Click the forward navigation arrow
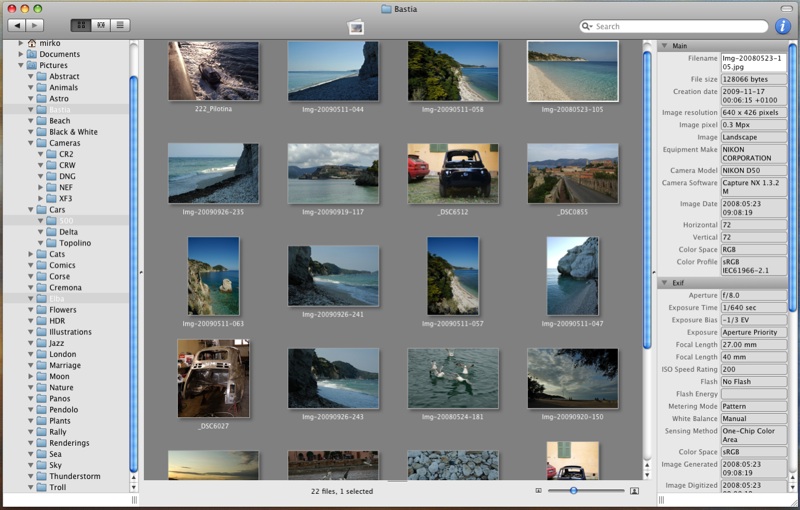This screenshot has height=510, width=800. coord(35,25)
